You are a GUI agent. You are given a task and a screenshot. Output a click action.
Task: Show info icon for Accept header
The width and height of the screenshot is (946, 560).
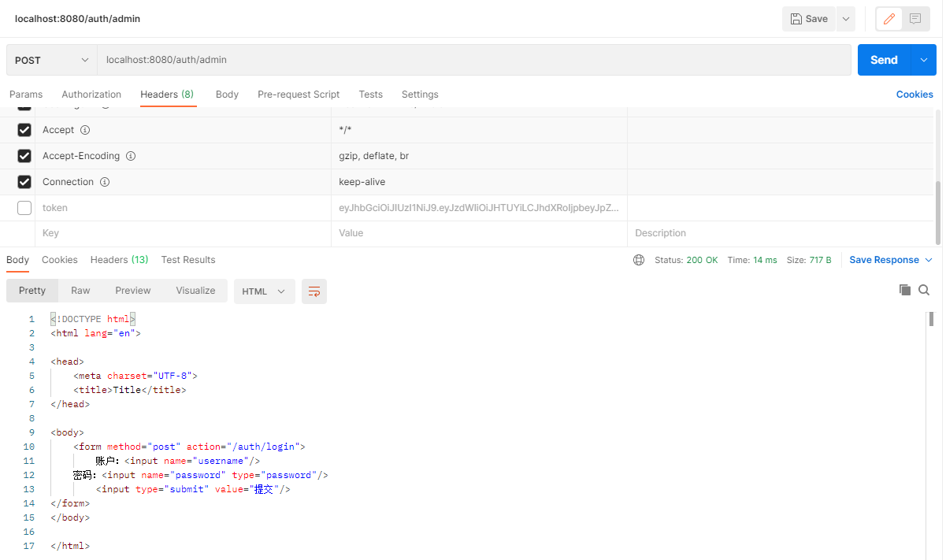[85, 130]
